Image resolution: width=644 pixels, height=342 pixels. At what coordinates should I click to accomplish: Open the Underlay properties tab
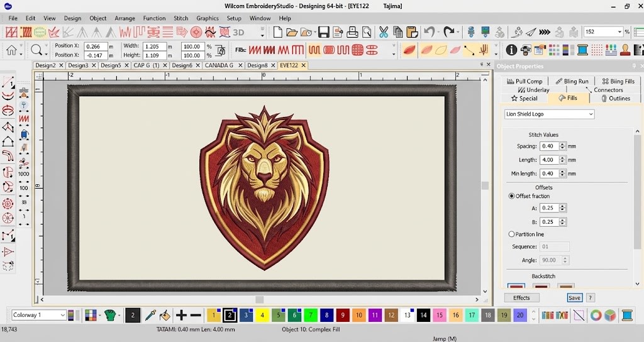[533, 90]
